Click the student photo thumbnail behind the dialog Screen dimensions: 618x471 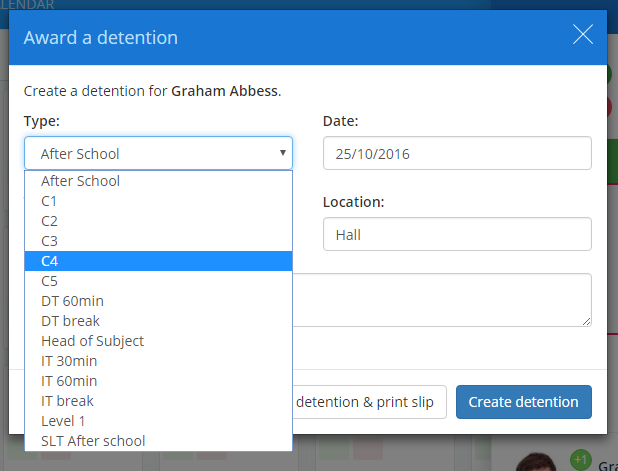click(x=536, y=462)
